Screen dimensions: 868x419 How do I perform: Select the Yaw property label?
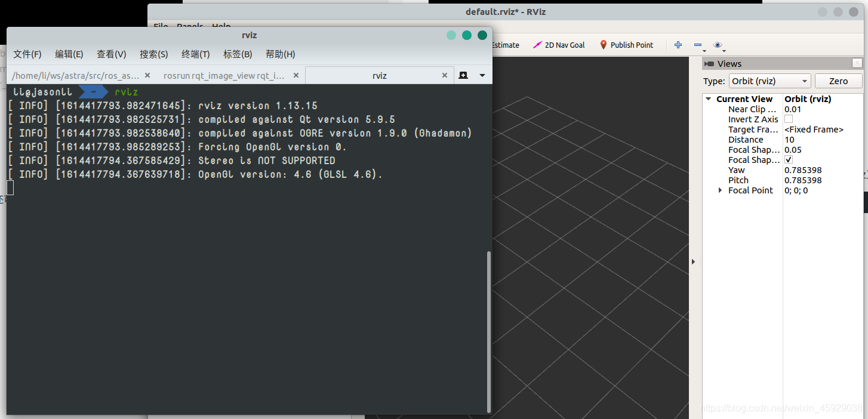tap(737, 170)
